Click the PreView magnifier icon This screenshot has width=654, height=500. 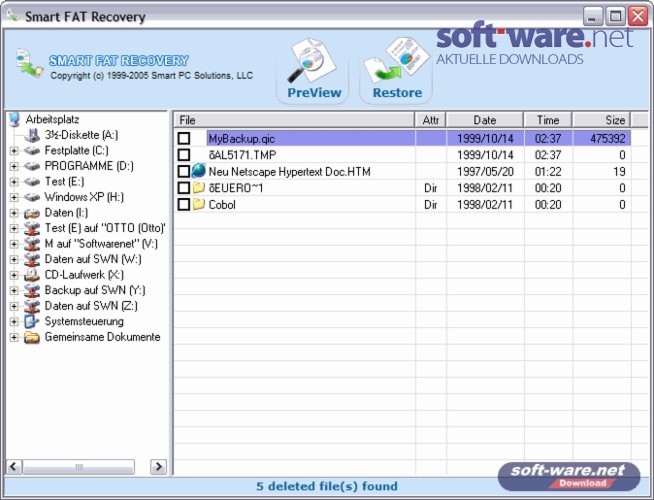[x=312, y=61]
